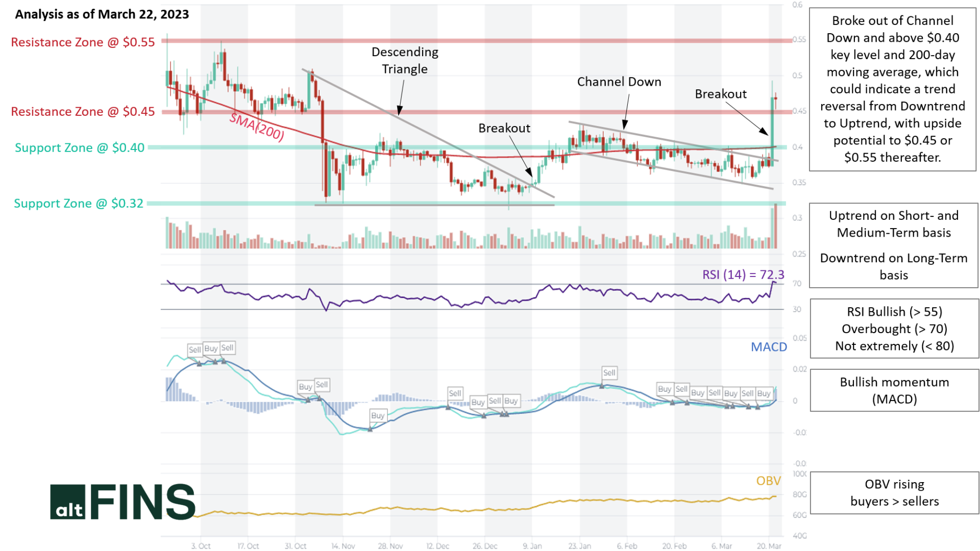Click the Sell marker at the MACD January peak
The image size is (980, 551).
point(609,373)
